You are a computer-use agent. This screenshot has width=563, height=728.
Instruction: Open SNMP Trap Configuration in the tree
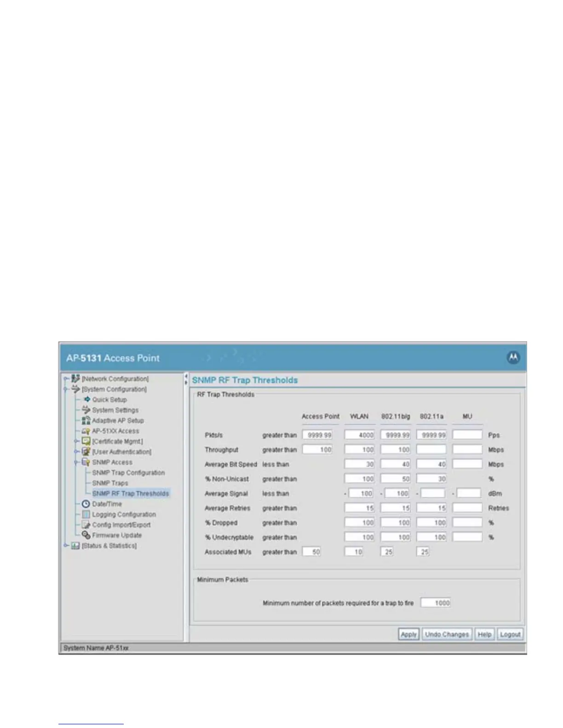tap(128, 472)
